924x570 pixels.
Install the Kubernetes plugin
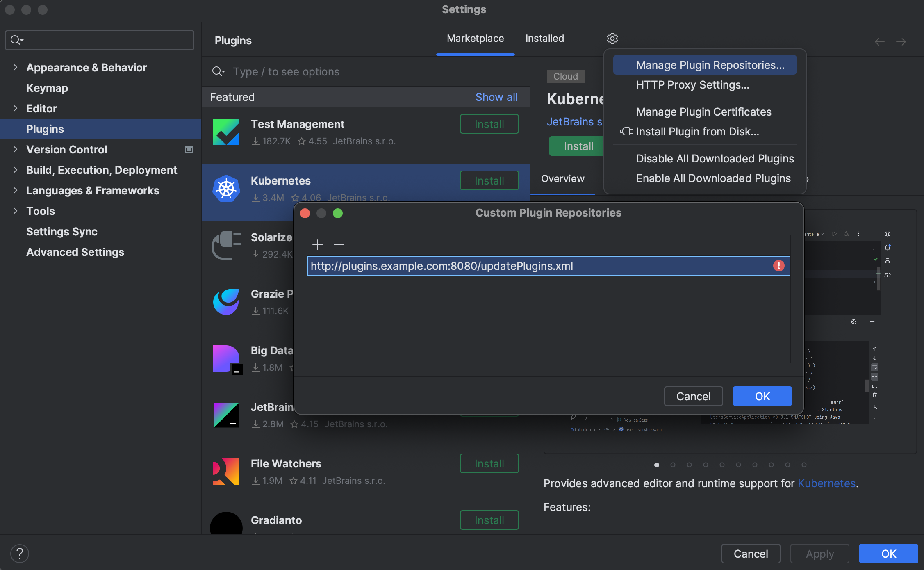(x=489, y=180)
